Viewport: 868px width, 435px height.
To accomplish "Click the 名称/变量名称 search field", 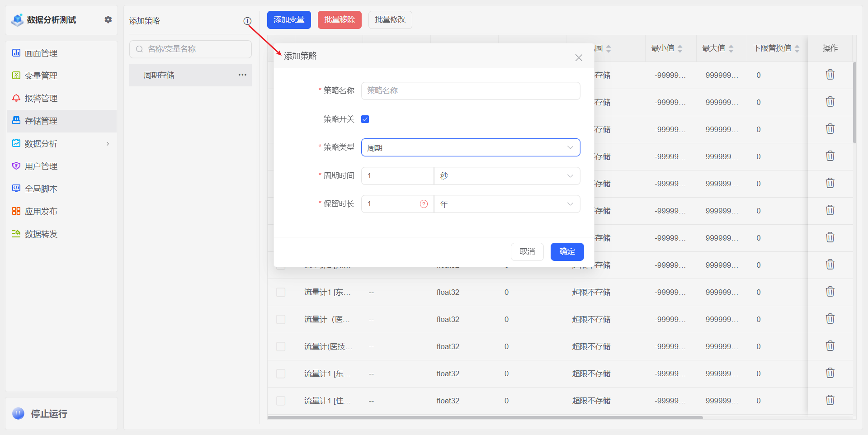I will (x=190, y=49).
